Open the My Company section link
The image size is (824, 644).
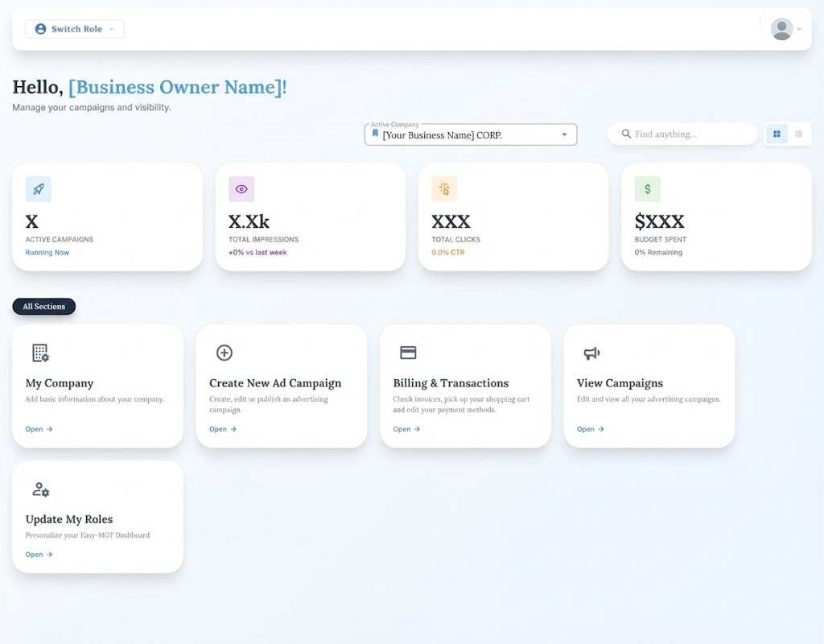tap(39, 429)
